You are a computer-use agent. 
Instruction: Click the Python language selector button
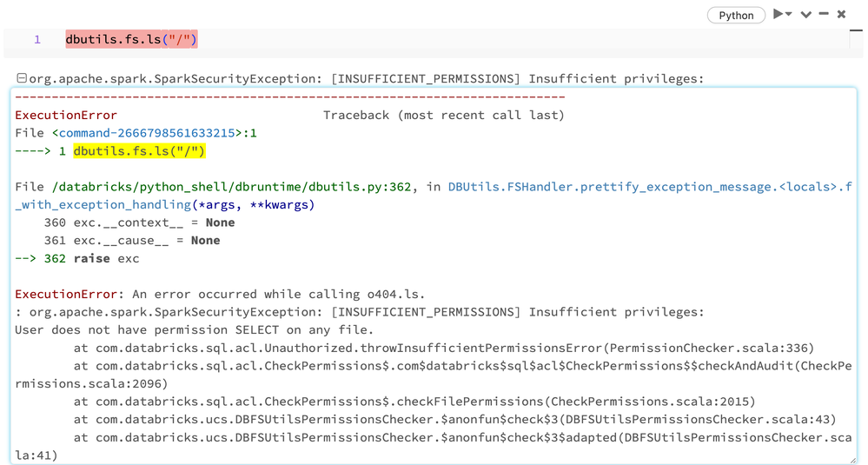click(x=736, y=15)
